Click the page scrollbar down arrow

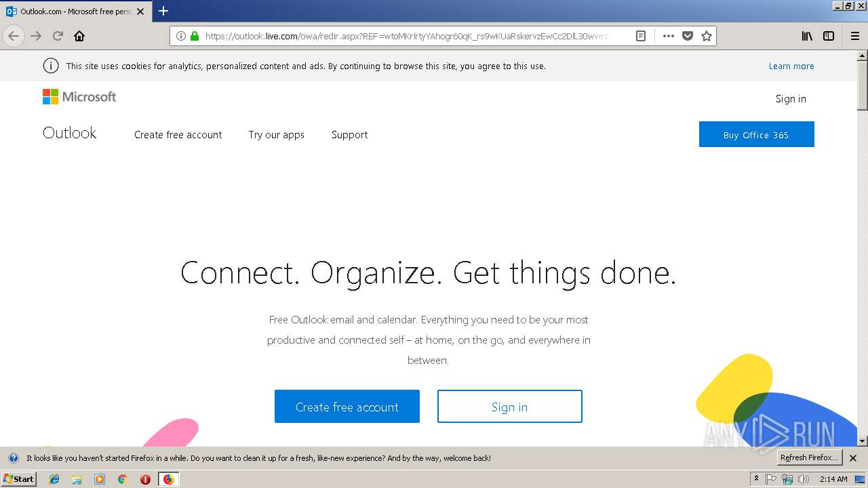coord(863,441)
